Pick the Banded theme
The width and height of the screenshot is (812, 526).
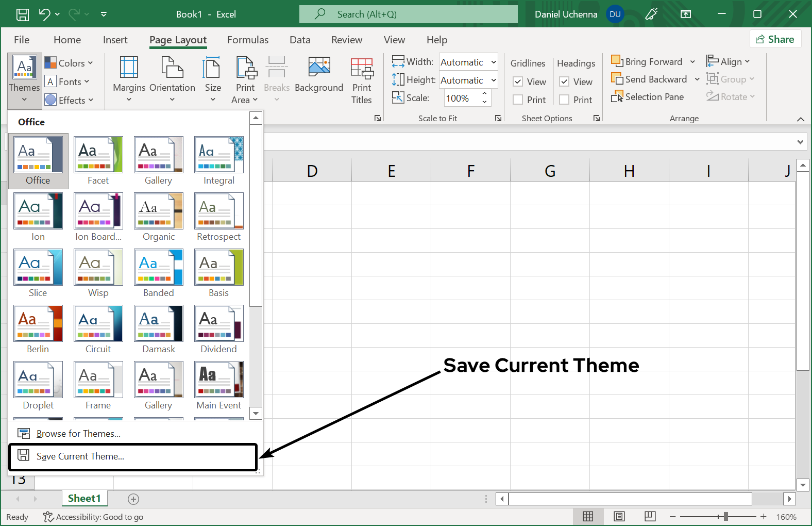point(158,273)
